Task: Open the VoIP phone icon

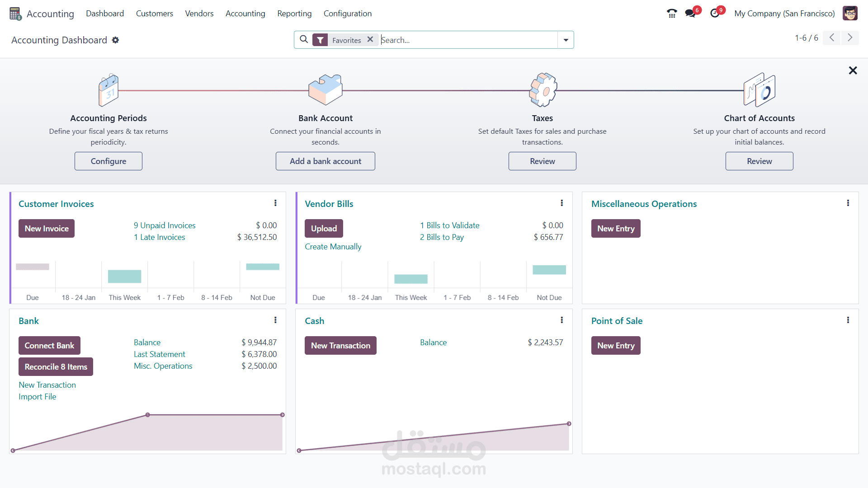Action: 672,14
